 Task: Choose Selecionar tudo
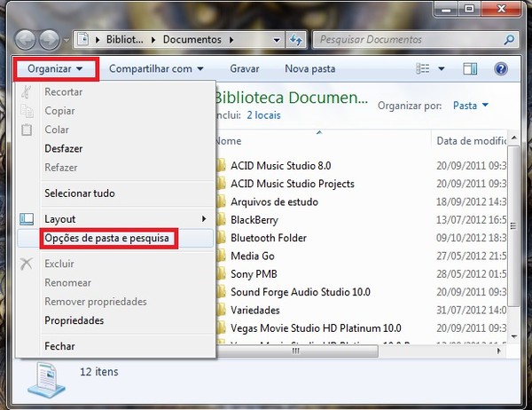pyautogui.click(x=115, y=193)
